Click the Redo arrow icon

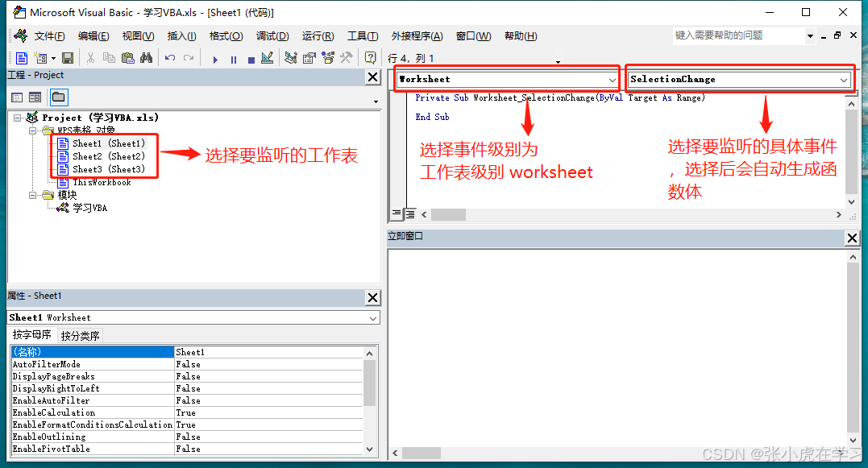[x=189, y=58]
